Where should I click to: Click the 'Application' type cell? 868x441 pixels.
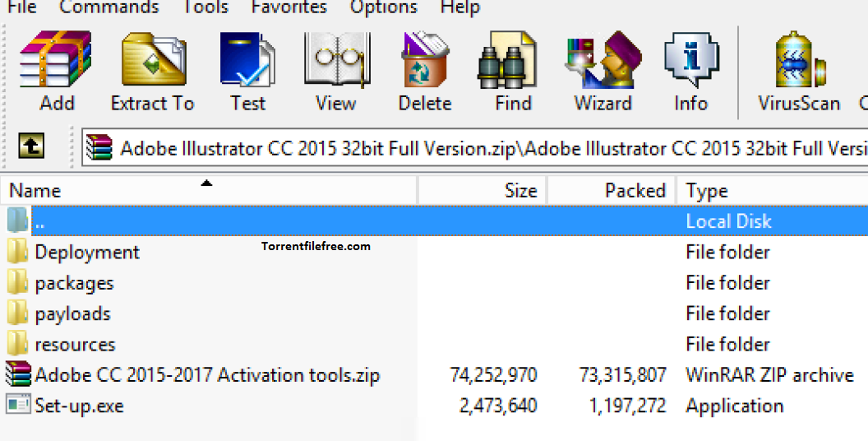(x=735, y=406)
